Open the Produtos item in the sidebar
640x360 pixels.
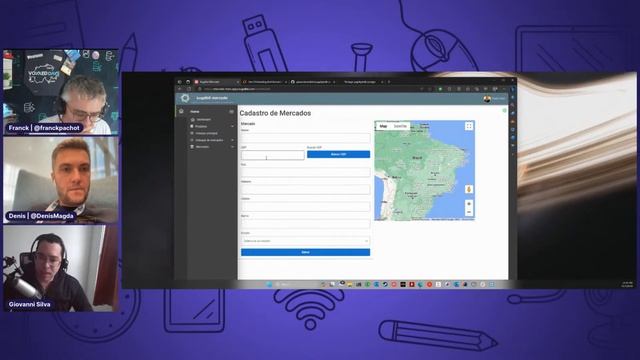201,127
